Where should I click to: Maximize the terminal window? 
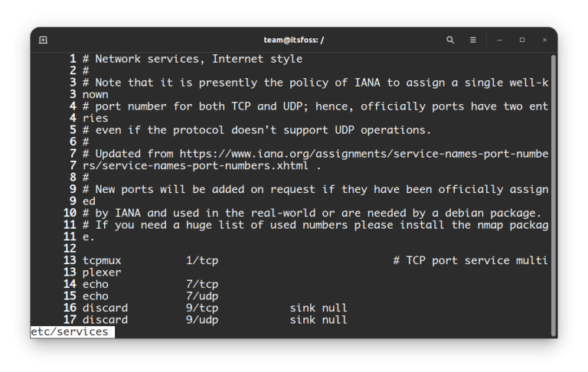(x=522, y=40)
